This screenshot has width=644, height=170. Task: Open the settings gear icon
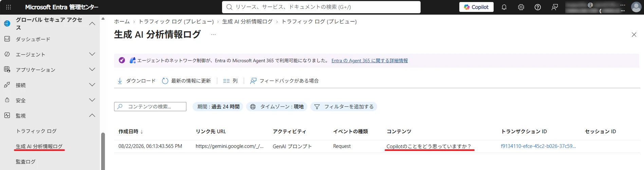(x=521, y=7)
